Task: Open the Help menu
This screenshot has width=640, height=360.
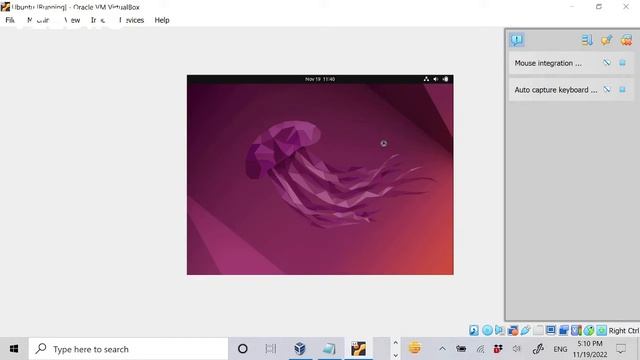Action: 162,20
